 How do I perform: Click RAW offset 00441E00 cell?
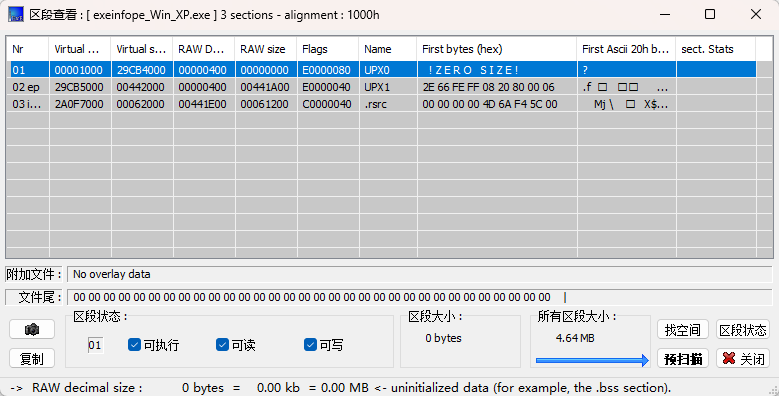point(204,104)
